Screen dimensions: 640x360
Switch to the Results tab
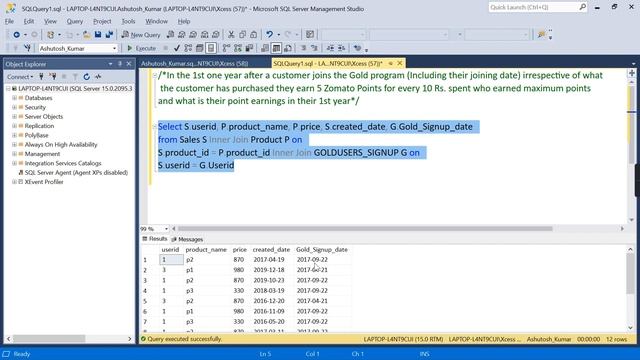(x=155, y=239)
